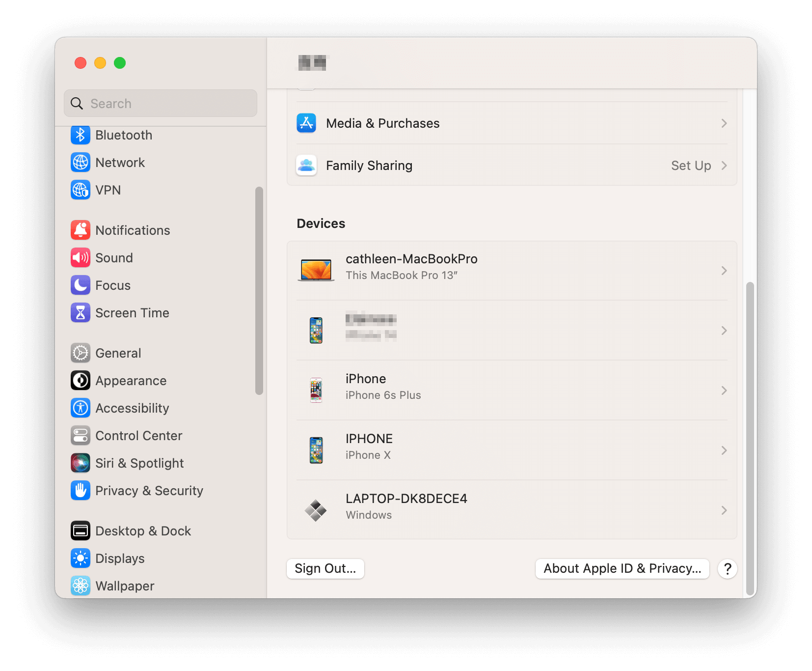Image resolution: width=812 pixels, height=671 pixels.
Task: Open LAPTOP-DK8DECE4 details chevron
Action: click(x=724, y=510)
